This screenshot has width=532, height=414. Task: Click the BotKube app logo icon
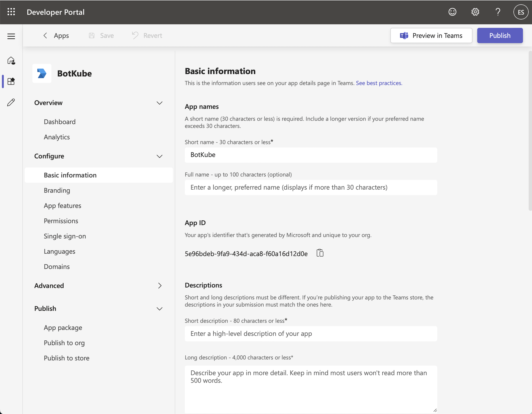[42, 73]
